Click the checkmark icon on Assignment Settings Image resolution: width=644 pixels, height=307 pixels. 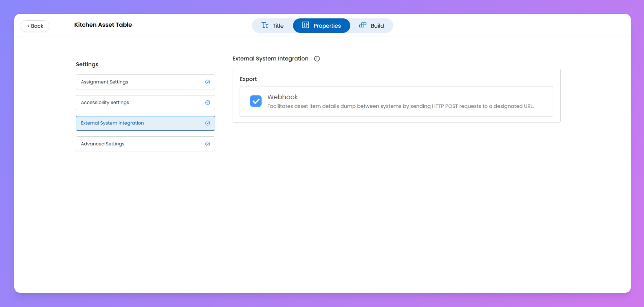click(208, 82)
